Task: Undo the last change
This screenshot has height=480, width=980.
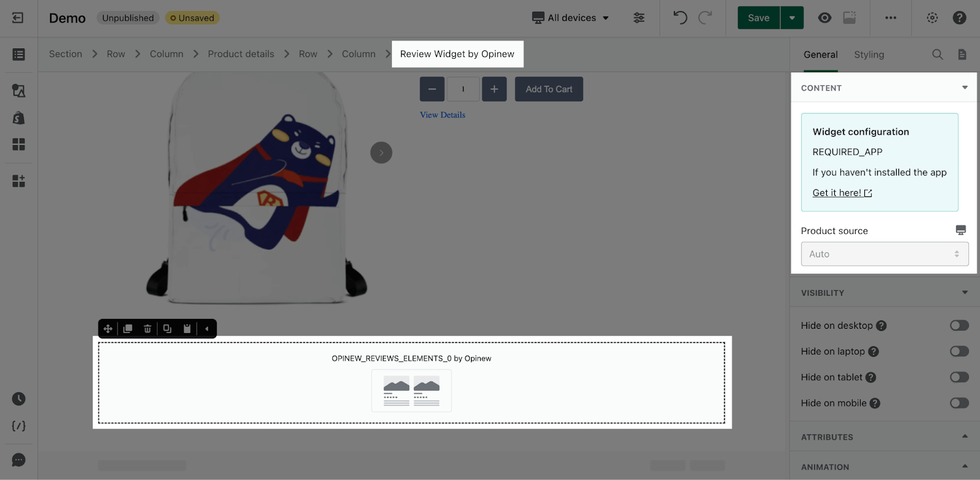Action: [x=680, y=18]
